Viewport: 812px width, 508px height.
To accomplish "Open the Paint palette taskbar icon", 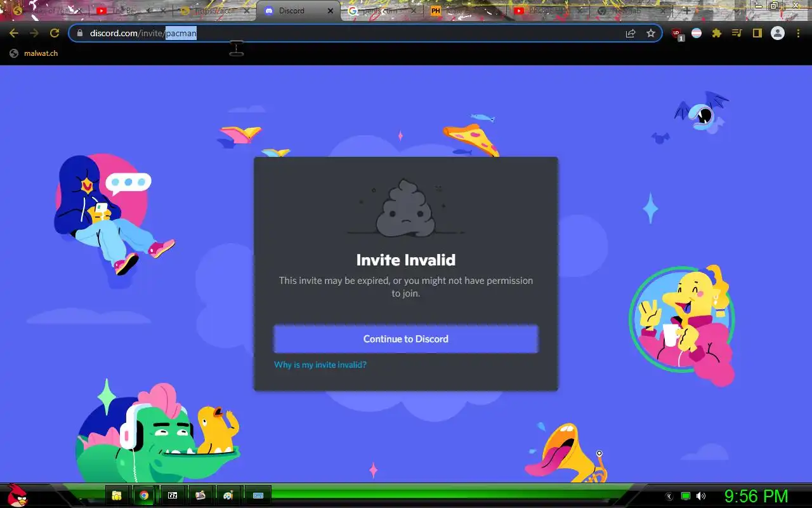I will click(228, 495).
